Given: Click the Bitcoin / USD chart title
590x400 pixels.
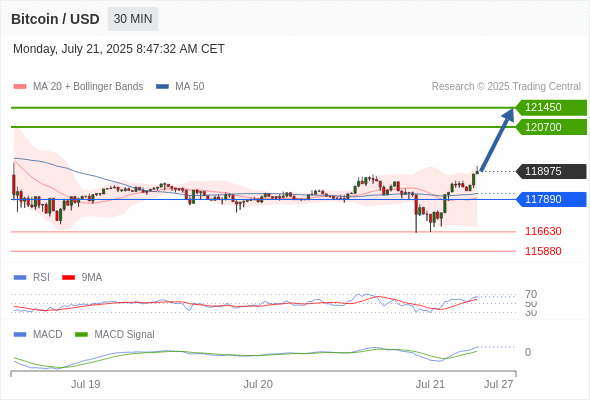Looking at the screenshot, I should [x=55, y=19].
